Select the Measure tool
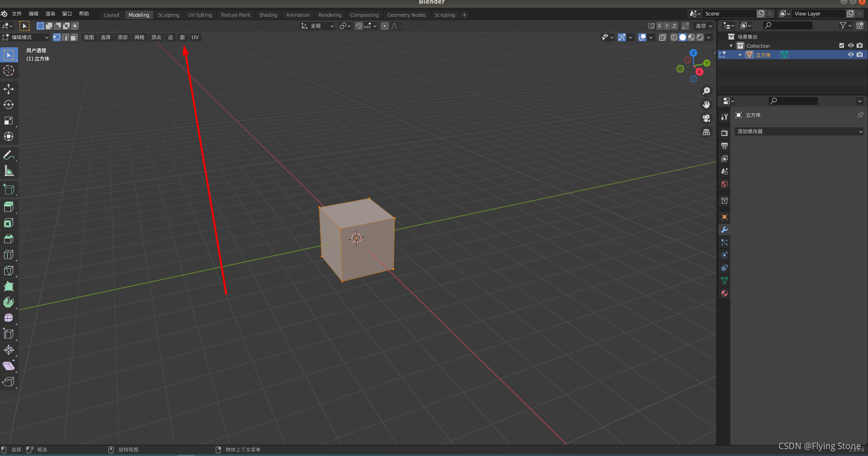The height and width of the screenshot is (456, 868). 9,171
